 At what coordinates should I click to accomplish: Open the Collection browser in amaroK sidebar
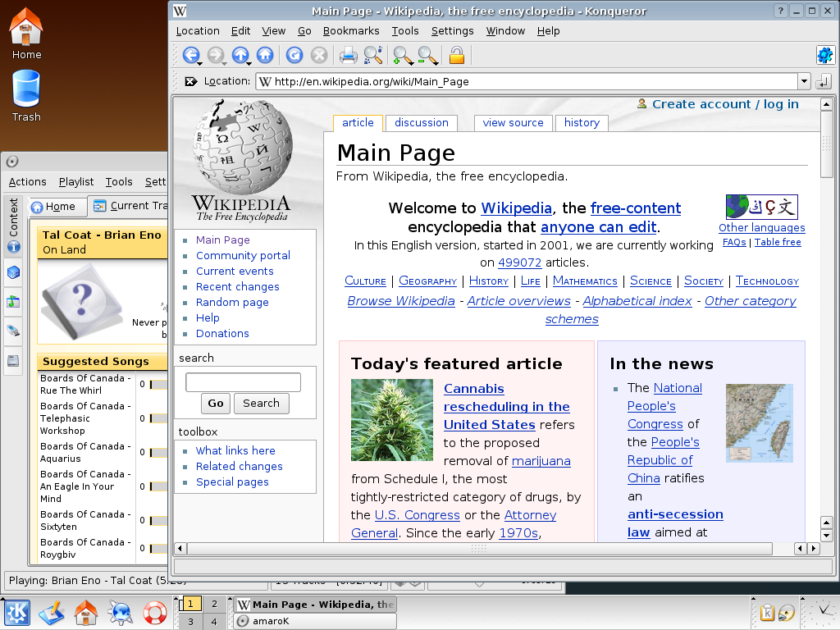(x=14, y=273)
